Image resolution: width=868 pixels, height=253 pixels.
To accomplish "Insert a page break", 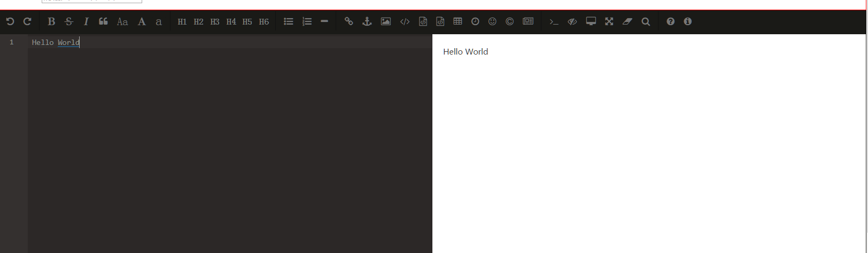I will pyautogui.click(x=528, y=21).
